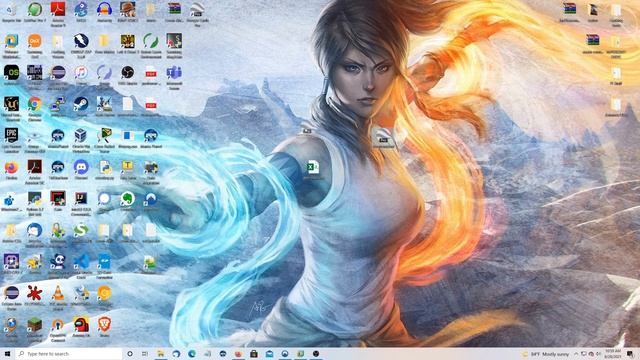Open the Oracle VM VirtualBox shortcut
Screen dimensions: 640x360
pyautogui.click(x=81, y=140)
